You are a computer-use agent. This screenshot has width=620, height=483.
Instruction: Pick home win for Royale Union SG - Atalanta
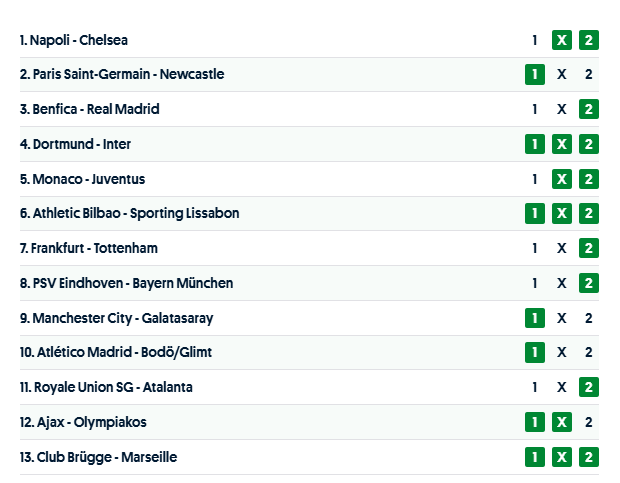click(535, 387)
